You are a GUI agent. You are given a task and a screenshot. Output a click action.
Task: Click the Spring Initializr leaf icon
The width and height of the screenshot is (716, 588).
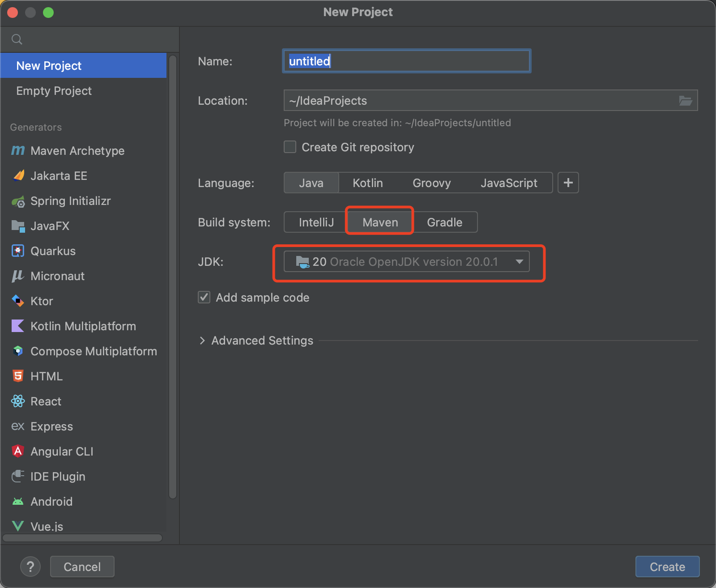(x=18, y=201)
